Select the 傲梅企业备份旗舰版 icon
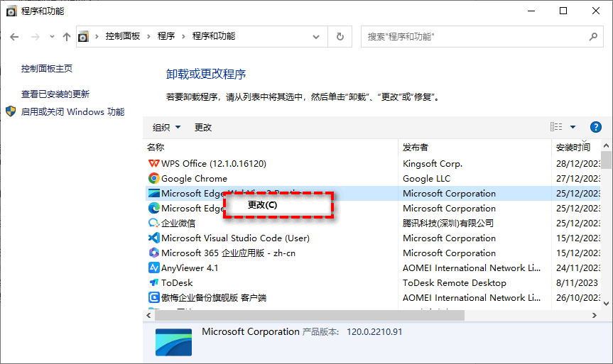The height and width of the screenshot is (364, 613). pyautogui.click(x=154, y=297)
